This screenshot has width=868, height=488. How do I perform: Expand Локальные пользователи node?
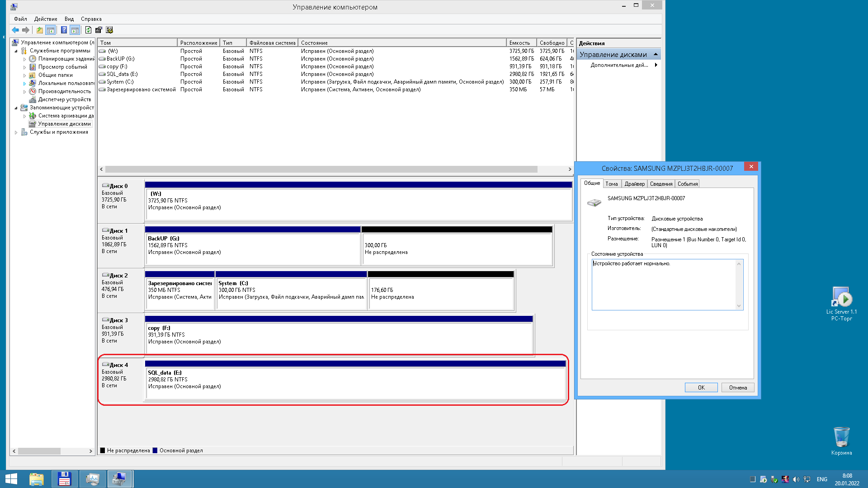click(25, 84)
